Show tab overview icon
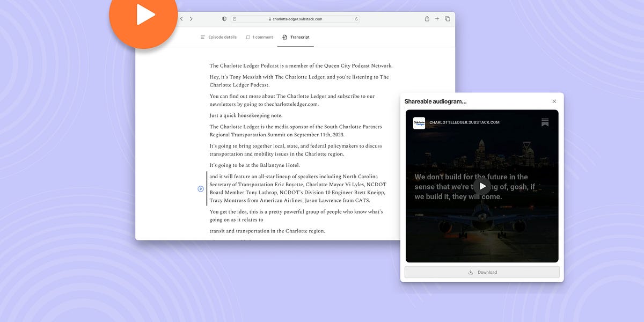Image resolution: width=644 pixels, height=322 pixels. click(x=448, y=19)
